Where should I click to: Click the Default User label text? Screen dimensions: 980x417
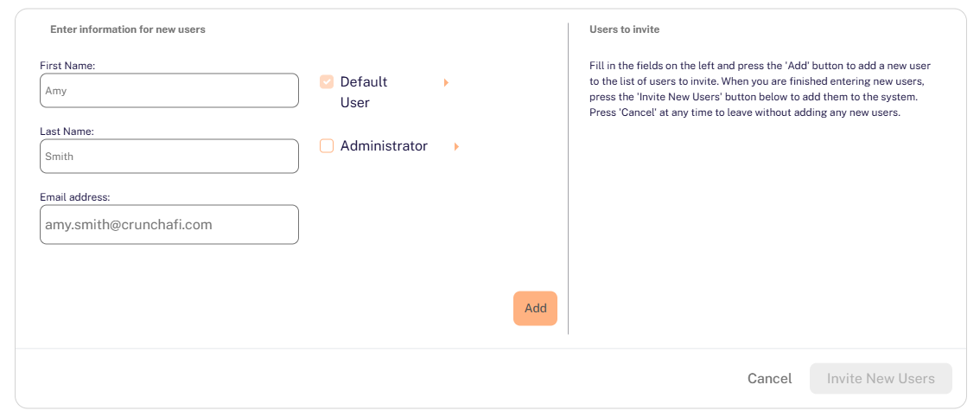(363, 92)
